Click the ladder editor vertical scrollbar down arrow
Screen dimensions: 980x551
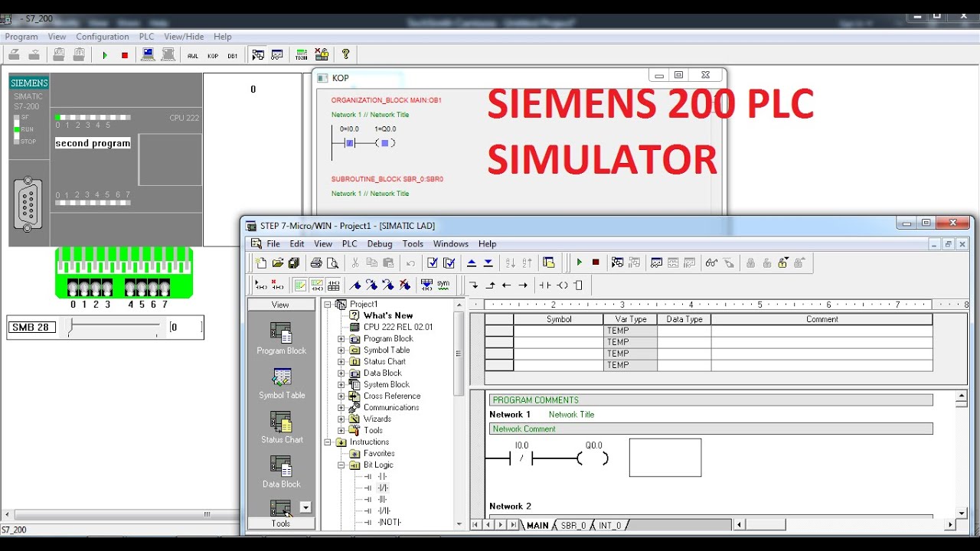click(x=962, y=513)
